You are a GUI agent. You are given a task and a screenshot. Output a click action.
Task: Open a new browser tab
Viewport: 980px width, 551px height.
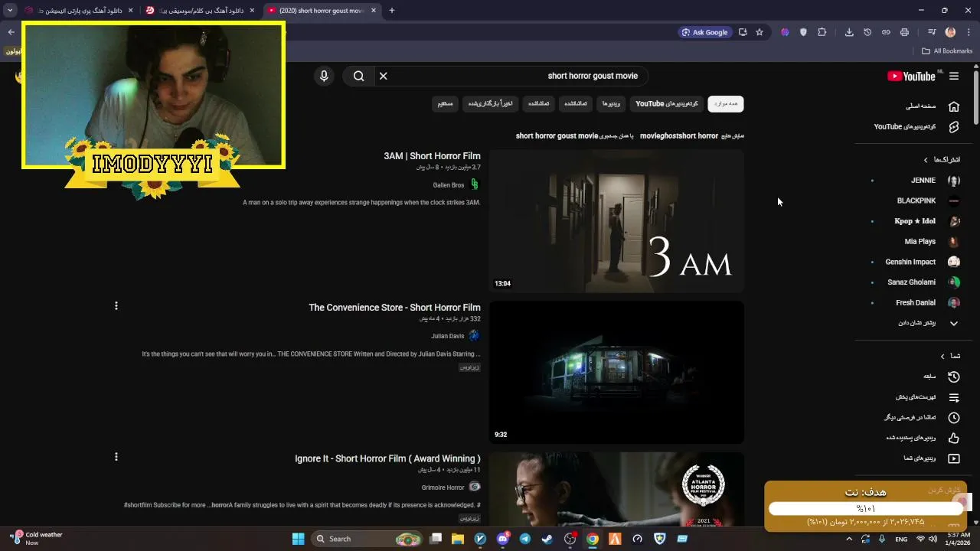[x=392, y=11]
